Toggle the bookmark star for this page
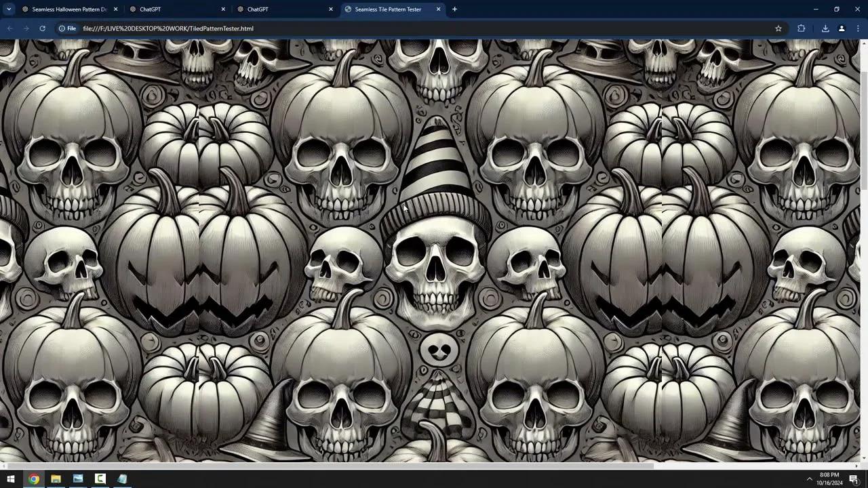This screenshot has width=868, height=488. point(778,28)
